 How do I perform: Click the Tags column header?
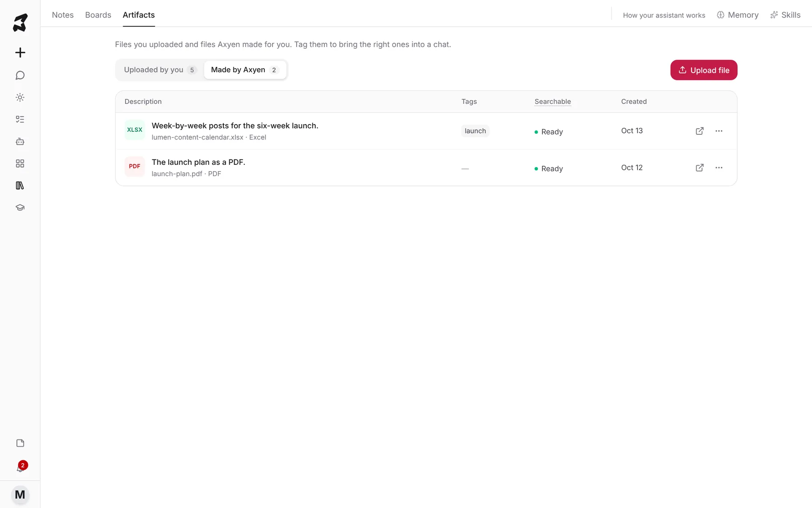(469, 102)
